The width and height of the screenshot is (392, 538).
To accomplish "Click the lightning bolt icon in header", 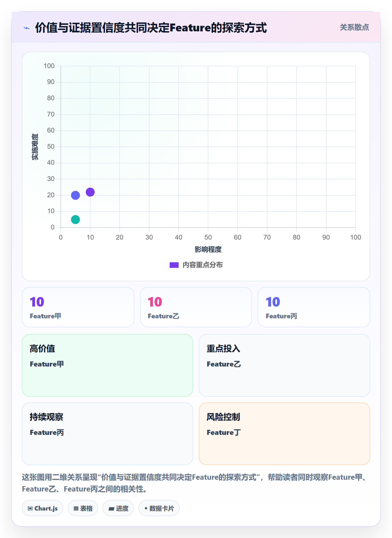I will [27, 28].
